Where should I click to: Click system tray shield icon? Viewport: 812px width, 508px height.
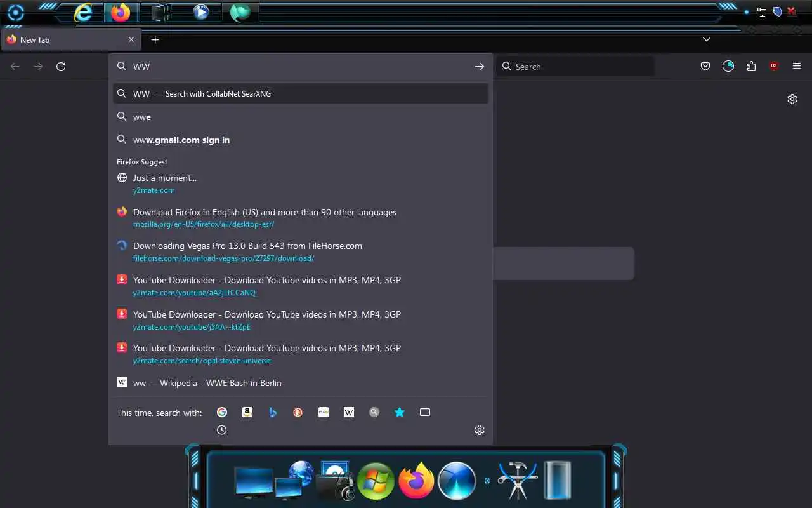click(777, 11)
